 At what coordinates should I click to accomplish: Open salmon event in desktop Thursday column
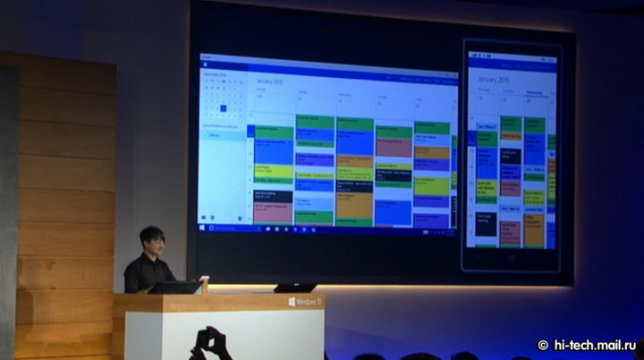tap(394, 147)
